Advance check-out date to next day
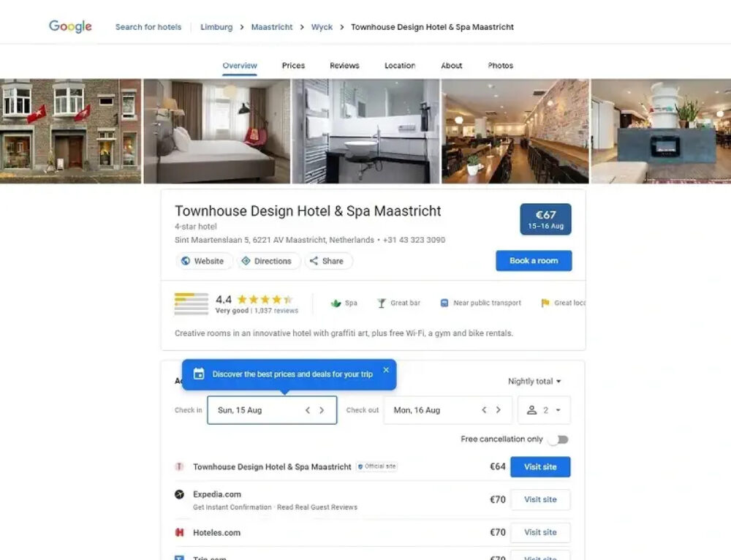The width and height of the screenshot is (731, 560). 499,410
